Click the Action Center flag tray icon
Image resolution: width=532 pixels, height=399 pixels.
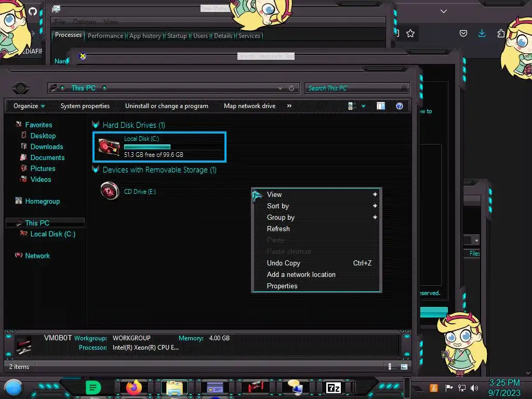(449, 388)
